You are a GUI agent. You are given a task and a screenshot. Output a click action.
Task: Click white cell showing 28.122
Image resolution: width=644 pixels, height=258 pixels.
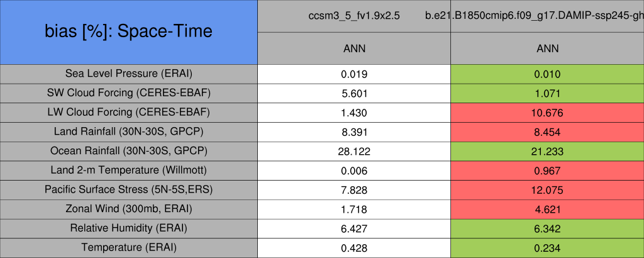(x=354, y=152)
